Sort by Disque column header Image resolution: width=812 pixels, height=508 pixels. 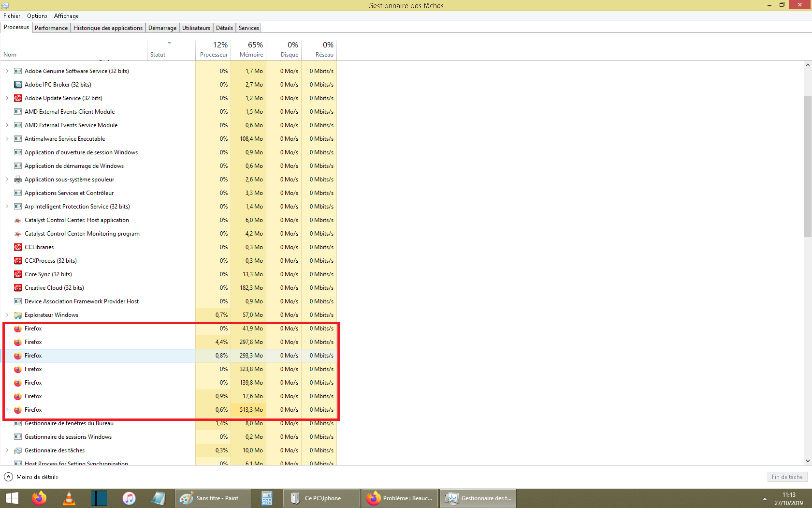click(284, 49)
